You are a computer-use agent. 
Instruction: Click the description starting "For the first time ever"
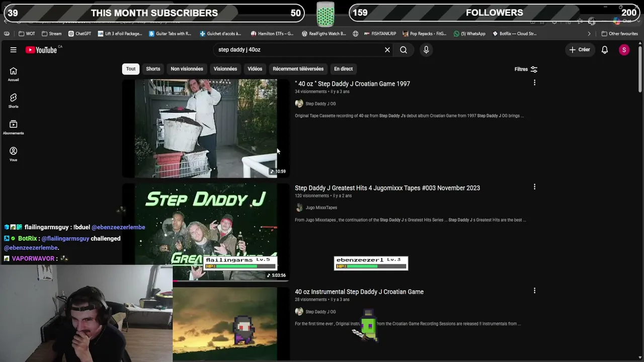[408, 324]
